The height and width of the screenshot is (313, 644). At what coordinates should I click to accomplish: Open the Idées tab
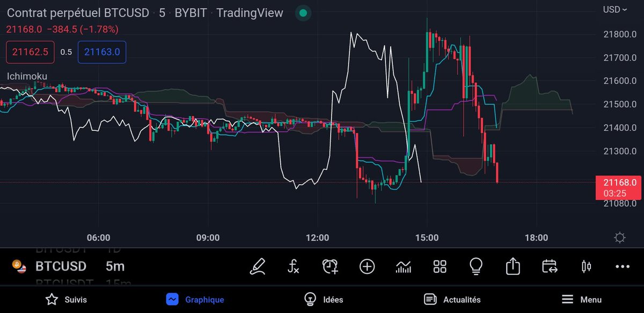323,299
